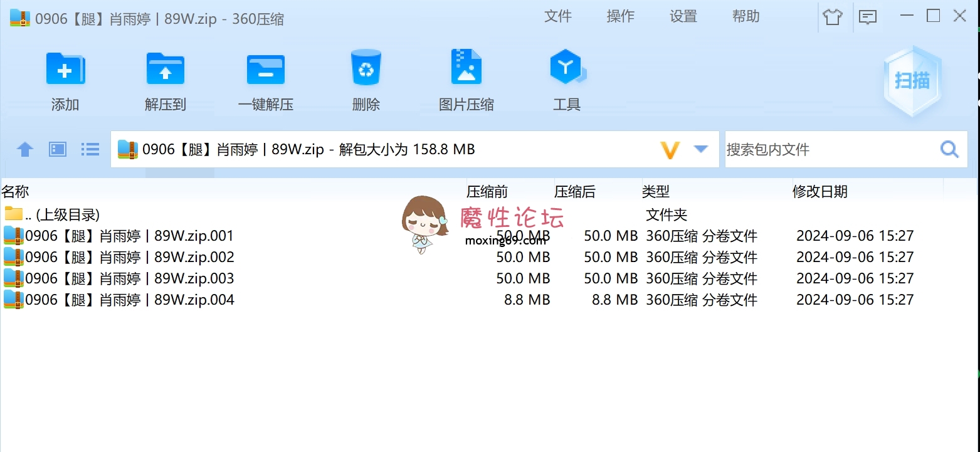Click the 解压到 (Extract to) icon
This screenshot has height=452, width=980.
165,70
